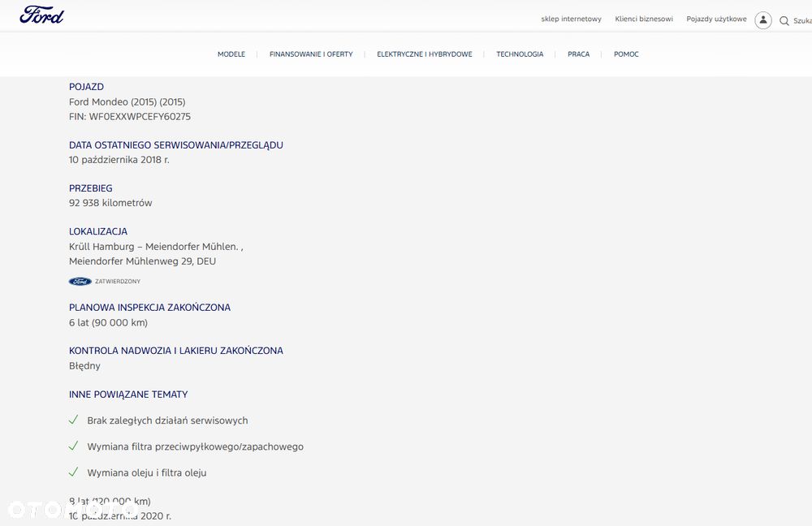Image resolution: width=812 pixels, height=526 pixels.
Task: Open the TECHNOLOGIA menu
Action: pos(520,54)
